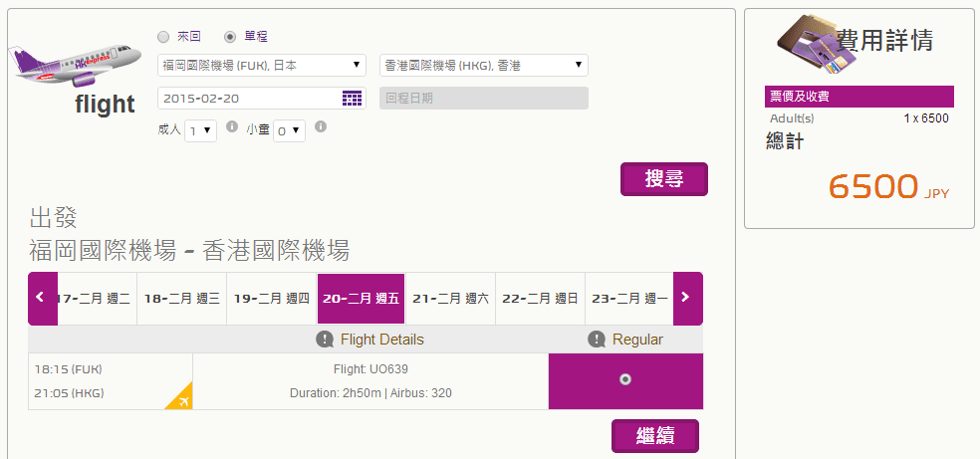
Task: Select the Regular fare radio for UO639
Action: [x=624, y=379]
